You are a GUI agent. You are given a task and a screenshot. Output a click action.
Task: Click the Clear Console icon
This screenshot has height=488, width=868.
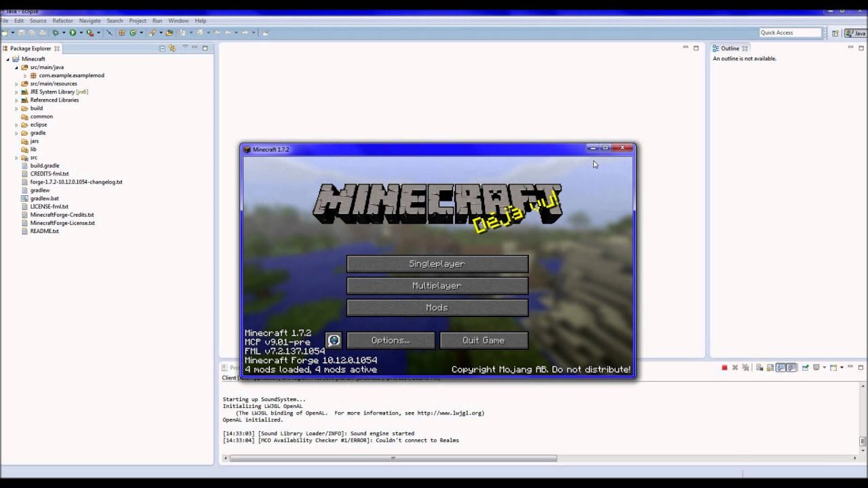point(760,367)
